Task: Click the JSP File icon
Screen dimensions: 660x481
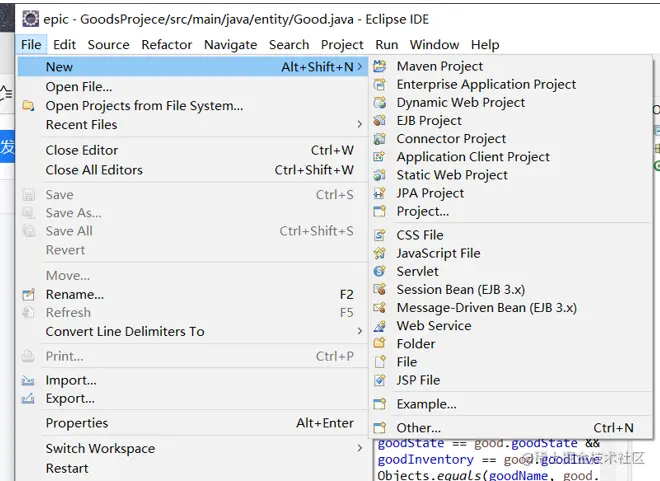Action: pos(379,380)
